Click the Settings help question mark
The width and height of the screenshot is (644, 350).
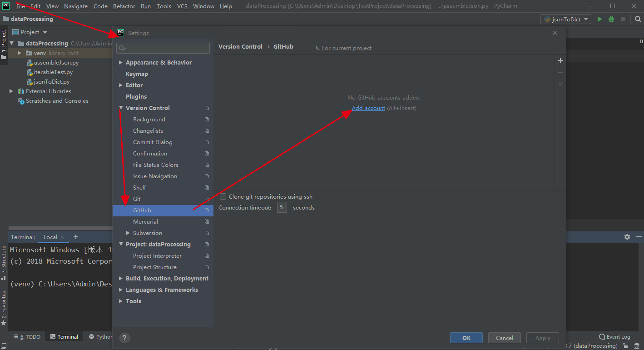point(124,338)
